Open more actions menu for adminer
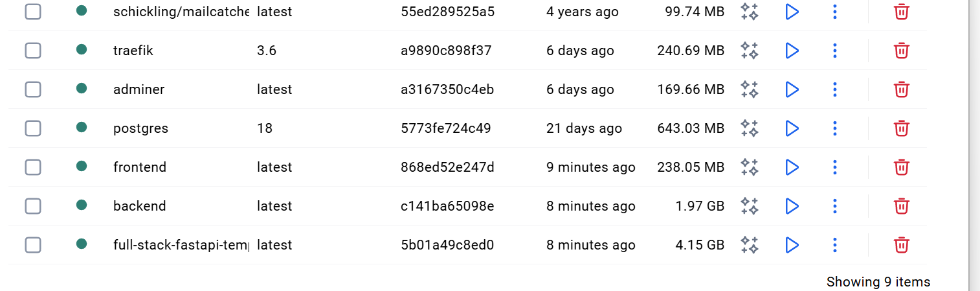 point(835,89)
